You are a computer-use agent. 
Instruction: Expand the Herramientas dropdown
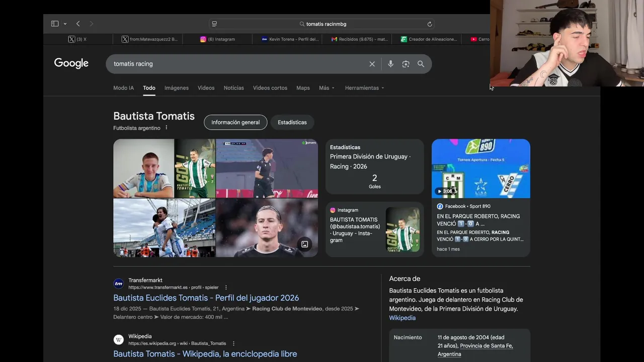click(364, 88)
